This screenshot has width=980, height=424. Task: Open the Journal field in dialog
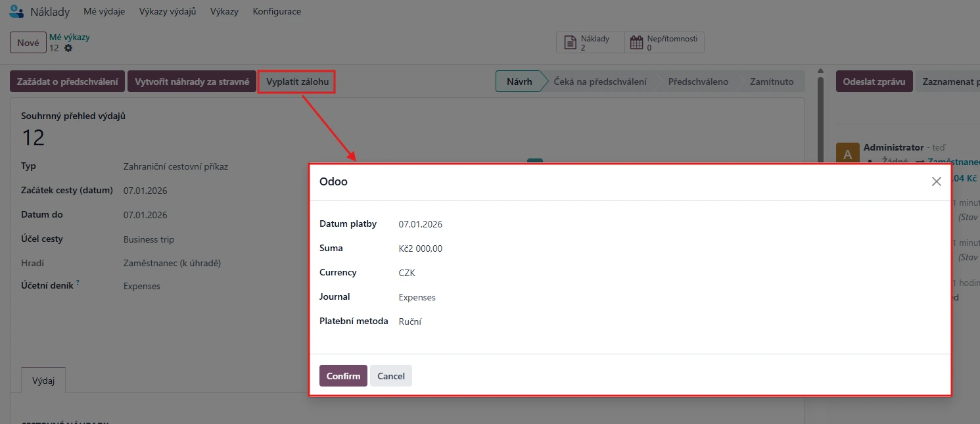417,297
